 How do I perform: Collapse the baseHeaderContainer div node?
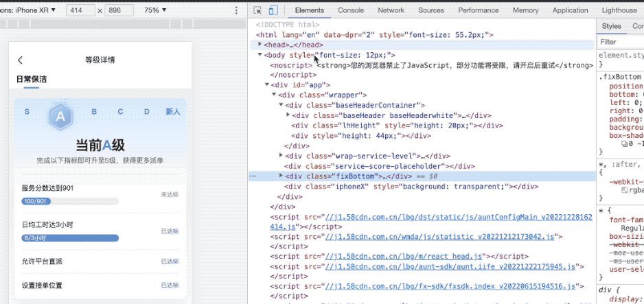click(x=281, y=105)
